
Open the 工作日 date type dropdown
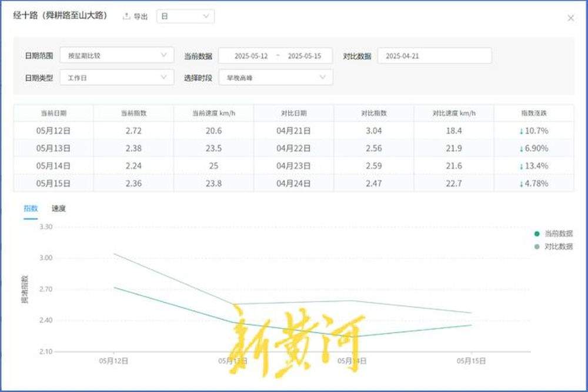coord(116,77)
